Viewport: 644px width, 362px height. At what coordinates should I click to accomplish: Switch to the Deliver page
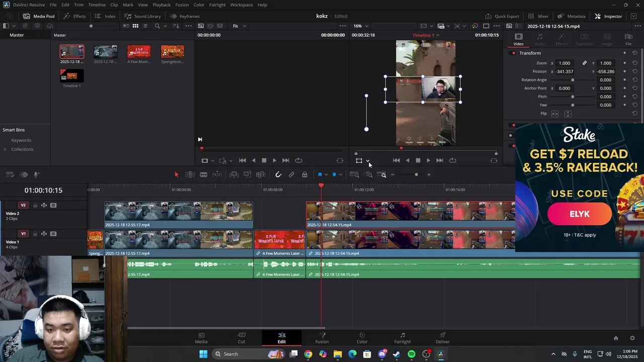click(x=443, y=338)
